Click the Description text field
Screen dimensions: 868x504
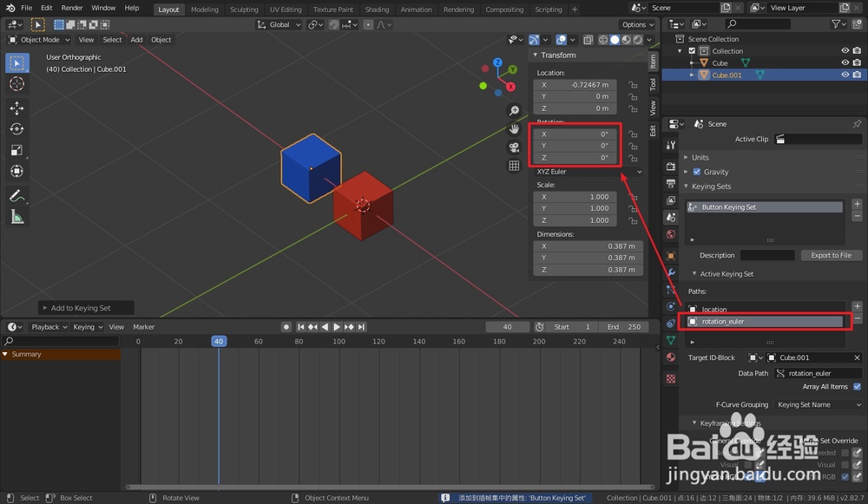(767, 256)
